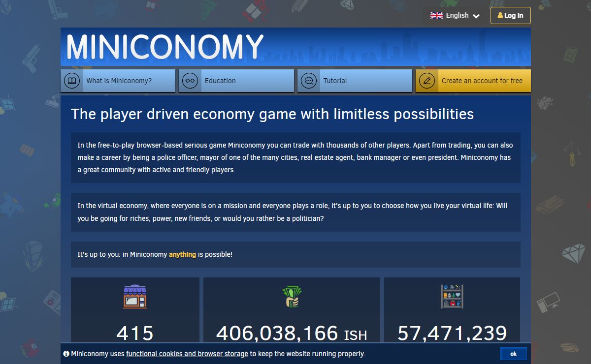Open the Tutorial menu item

355,81
